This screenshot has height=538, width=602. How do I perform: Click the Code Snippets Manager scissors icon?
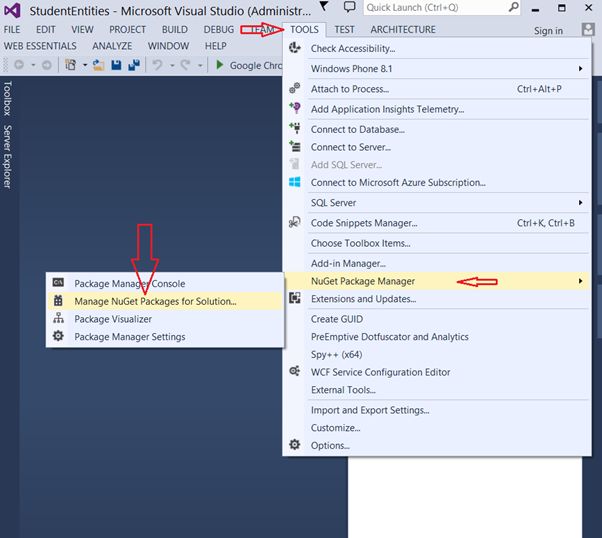294,222
